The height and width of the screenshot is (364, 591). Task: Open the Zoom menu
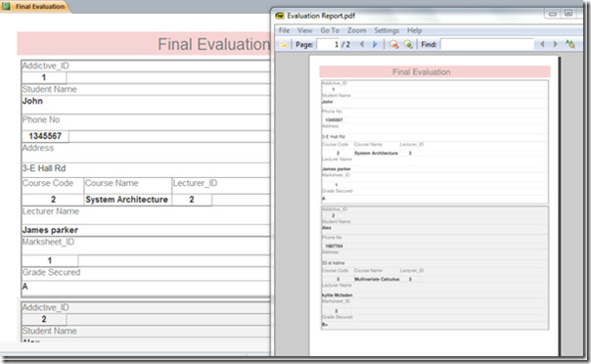pyautogui.click(x=356, y=30)
